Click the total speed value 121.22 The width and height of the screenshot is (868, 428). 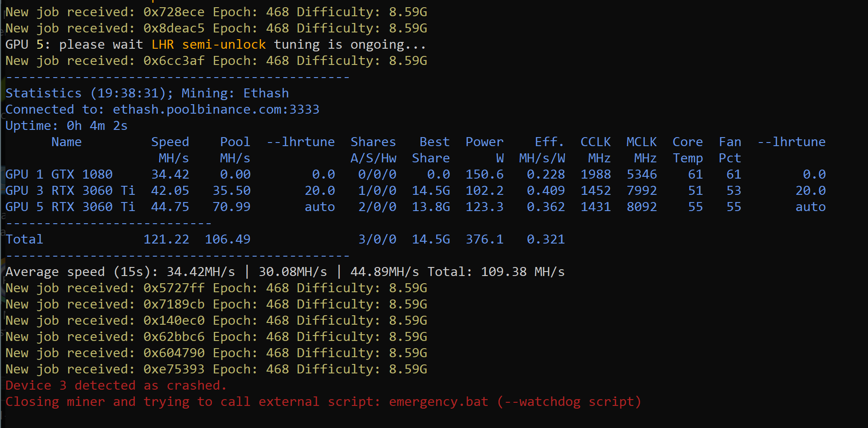(x=166, y=239)
